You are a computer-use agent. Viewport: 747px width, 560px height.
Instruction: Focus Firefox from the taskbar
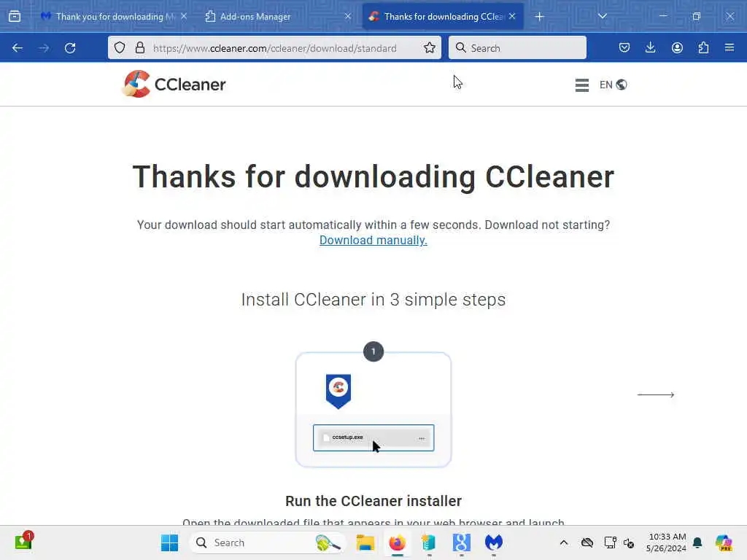[397, 542]
